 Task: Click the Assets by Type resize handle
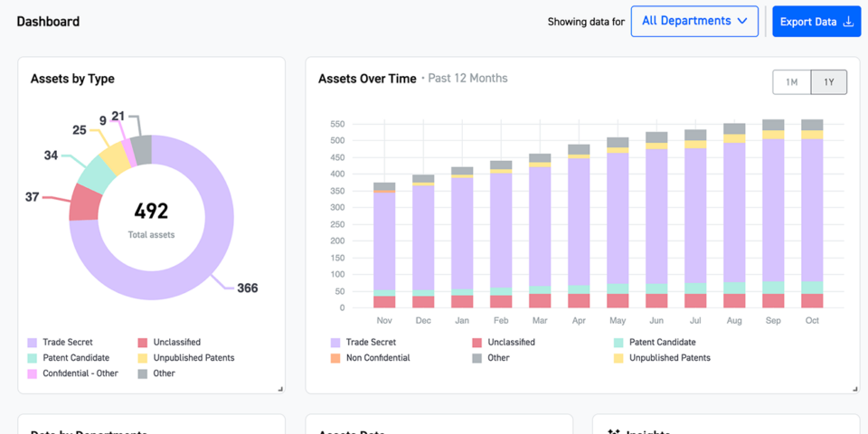(x=280, y=389)
